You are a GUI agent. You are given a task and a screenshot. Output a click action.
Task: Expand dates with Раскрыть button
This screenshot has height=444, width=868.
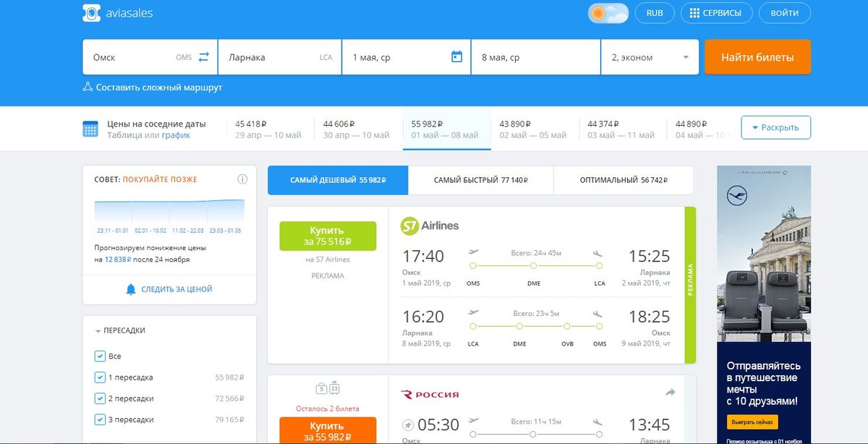point(775,127)
